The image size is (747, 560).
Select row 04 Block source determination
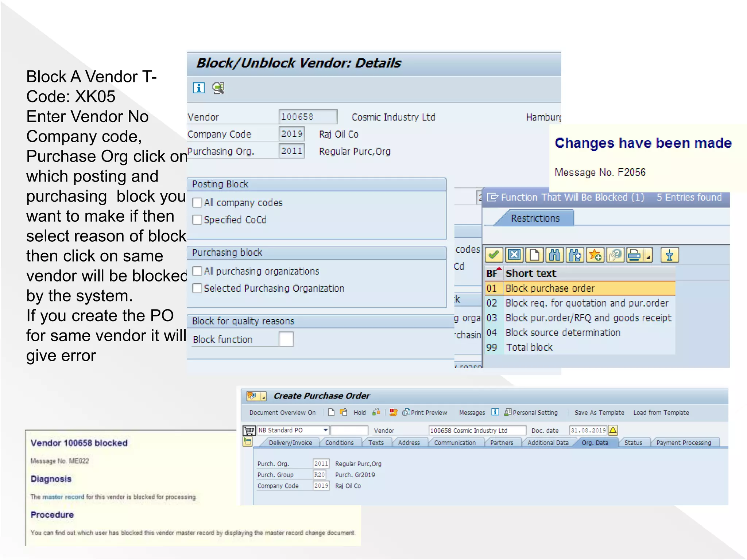click(x=580, y=332)
